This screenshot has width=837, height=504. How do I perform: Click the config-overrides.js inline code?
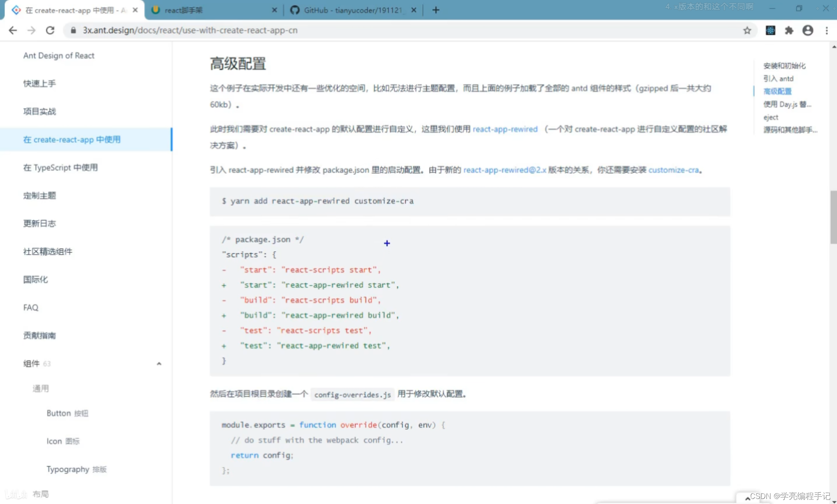(x=352, y=394)
